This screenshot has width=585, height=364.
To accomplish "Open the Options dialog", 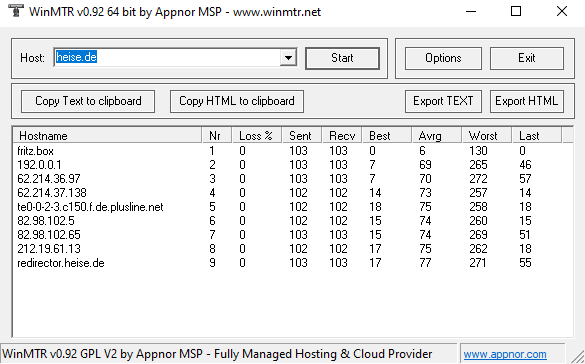I will [443, 58].
